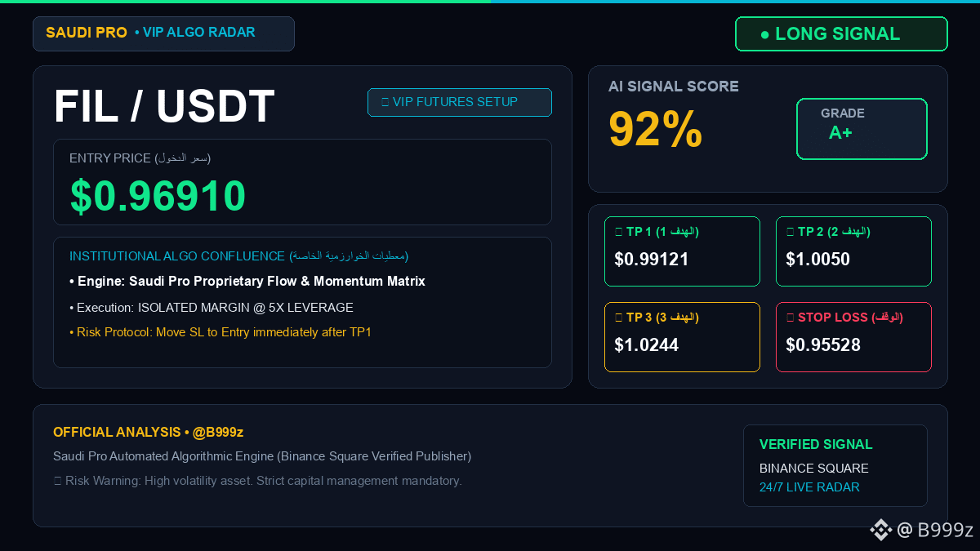The image size is (980, 551).
Task: Select the LONG SIGNAL badge
Action: 841,34
